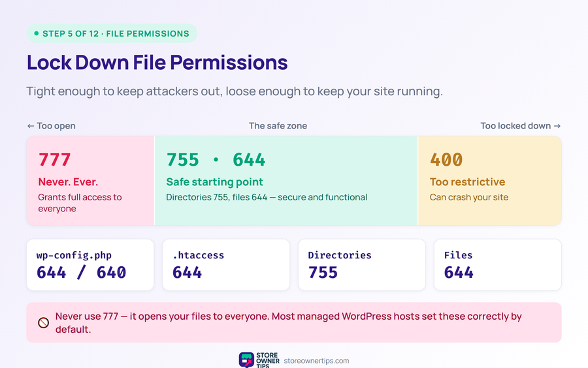This screenshot has height=368, width=588.
Task: Click the 'STORE OWNER TIPS' wordmark text
Action: coord(267,361)
